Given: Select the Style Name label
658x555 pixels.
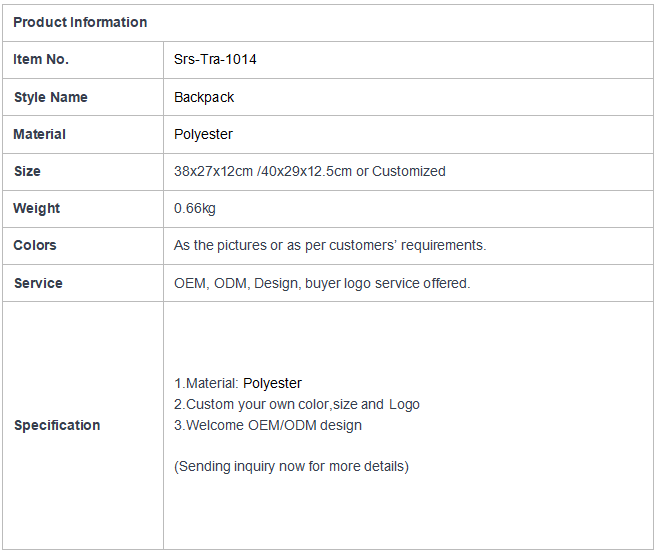Looking at the screenshot, I should [x=51, y=97].
